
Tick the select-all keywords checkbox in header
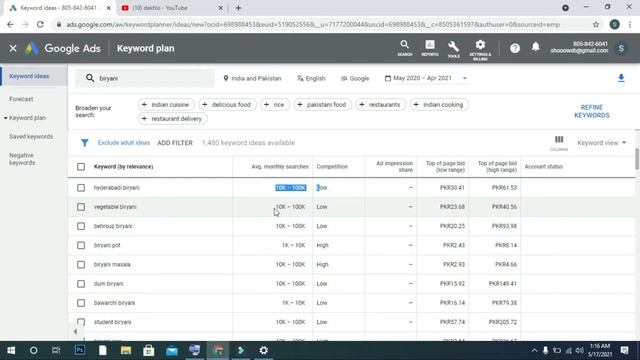pos(81,167)
